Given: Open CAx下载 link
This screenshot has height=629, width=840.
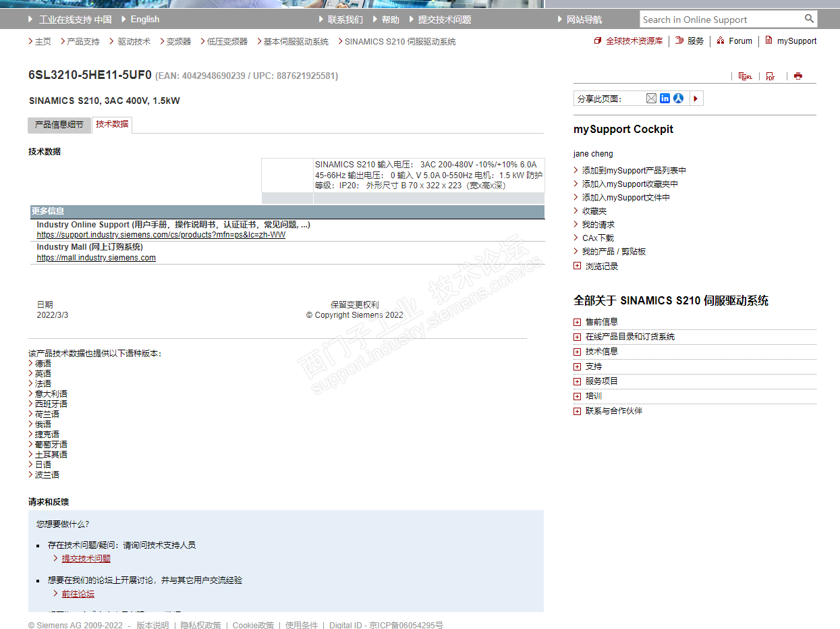Looking at the screenshot, I should click(x=598, y=238).
